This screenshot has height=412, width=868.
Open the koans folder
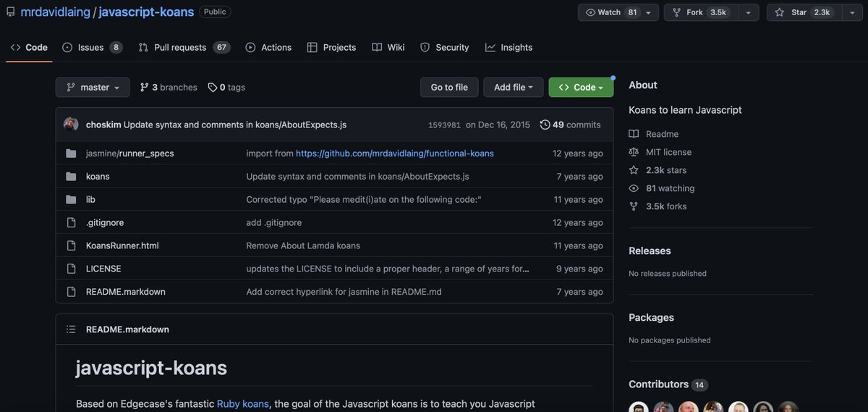(x=98, y=177)
